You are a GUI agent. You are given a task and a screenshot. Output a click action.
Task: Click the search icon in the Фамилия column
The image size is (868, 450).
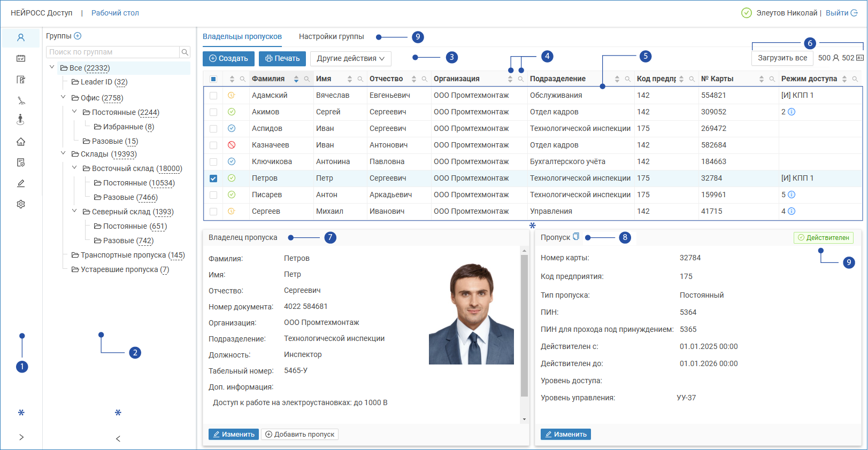(307, 79)
